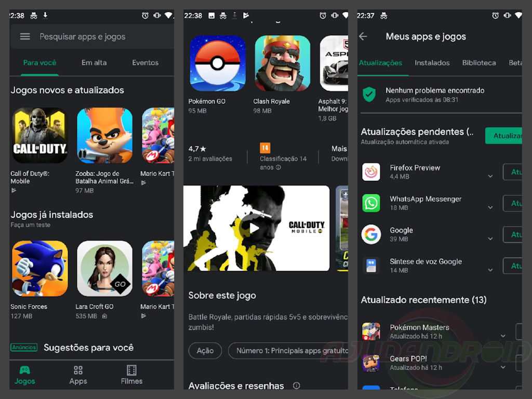The height and width of the screenshot is (399, 532).
Task: Open the Sobre este jogo section
Action: 222,296
